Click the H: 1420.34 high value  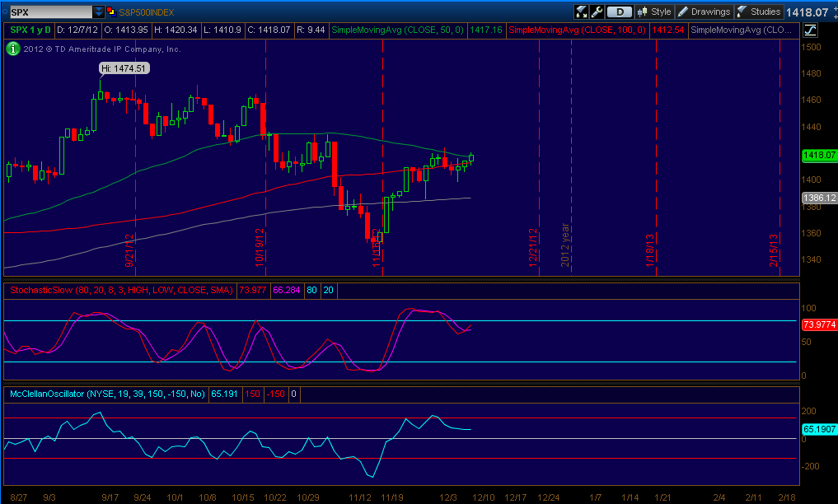pos(176,30)
